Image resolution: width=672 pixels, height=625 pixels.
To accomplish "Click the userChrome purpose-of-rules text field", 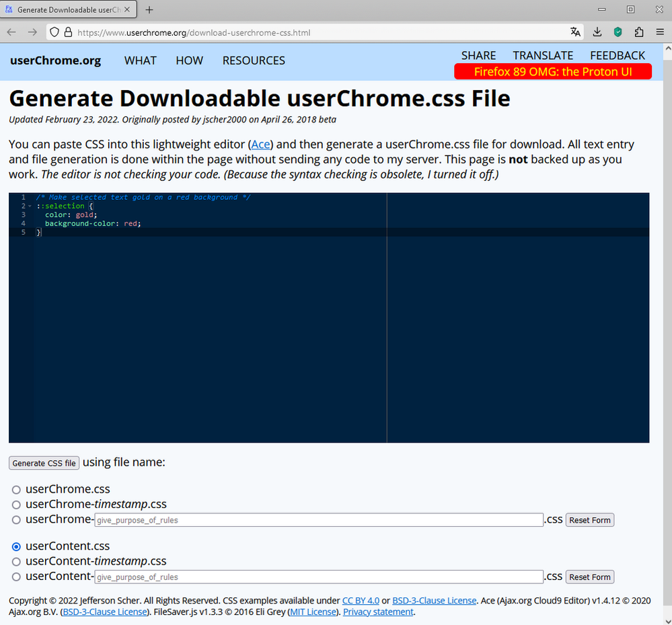I will pyautogui.click(x=319, y=520).
